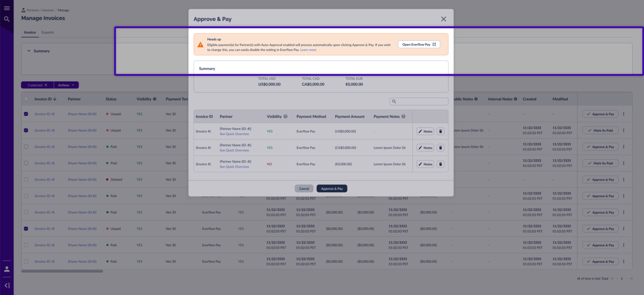The width and height of the screenshot is (644, 295).
Task: Click the Open Everflow Pay button
Action: pyautogui.click(x=418, y=44)
